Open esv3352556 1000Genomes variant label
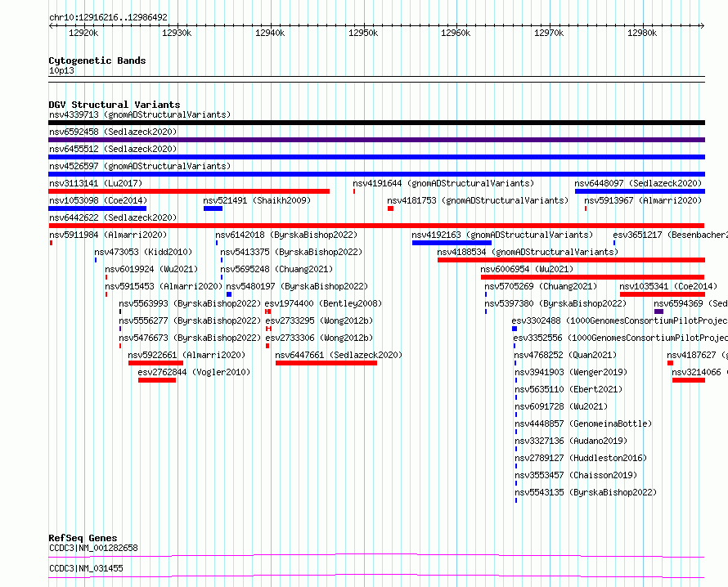This screenshot has height=587, width=728. (620, 338)
